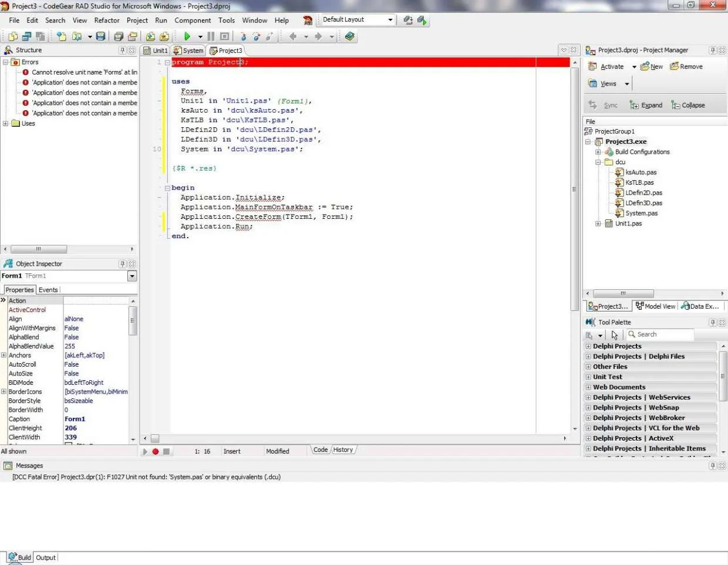Toggle the Tool Palette pin button
Image resolution: width=728 pixels, height=565 pixels.
pyautogui.click(x=713, y=322)
